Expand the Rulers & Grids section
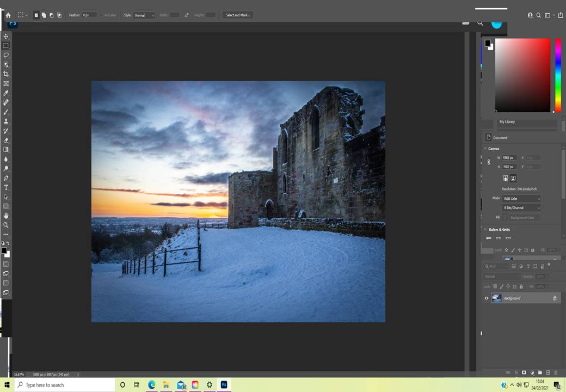Screen dimensions: 566x392 [485, 229]
